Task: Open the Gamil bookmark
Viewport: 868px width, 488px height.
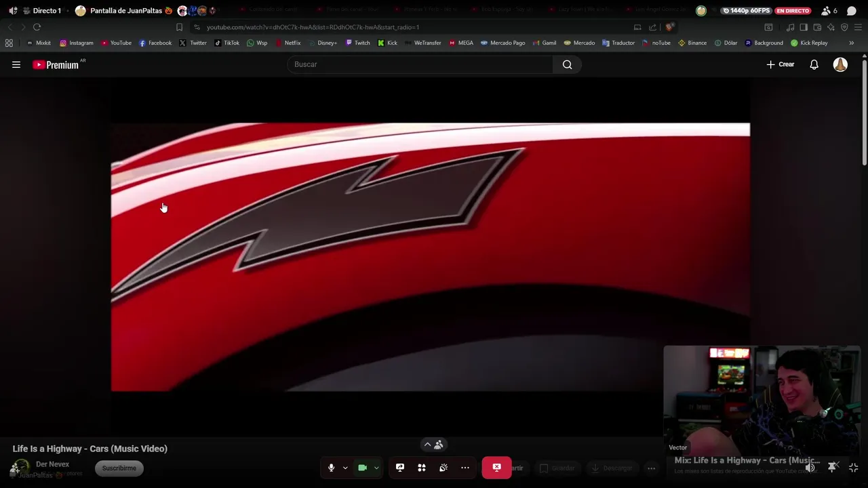Action: tap(545, 43)
